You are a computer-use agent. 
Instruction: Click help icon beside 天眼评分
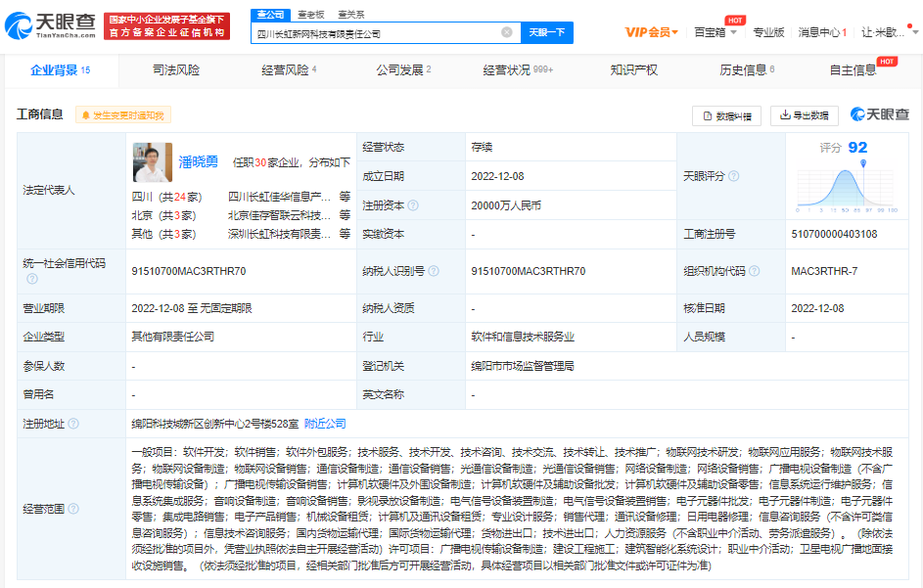coord(733,176)
